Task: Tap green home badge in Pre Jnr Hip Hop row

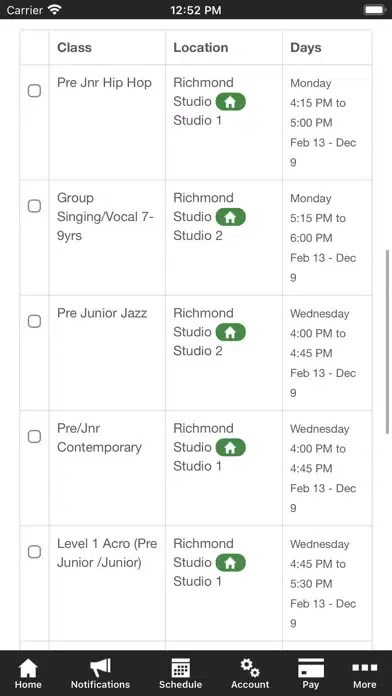Action: (x=230, y=102)
